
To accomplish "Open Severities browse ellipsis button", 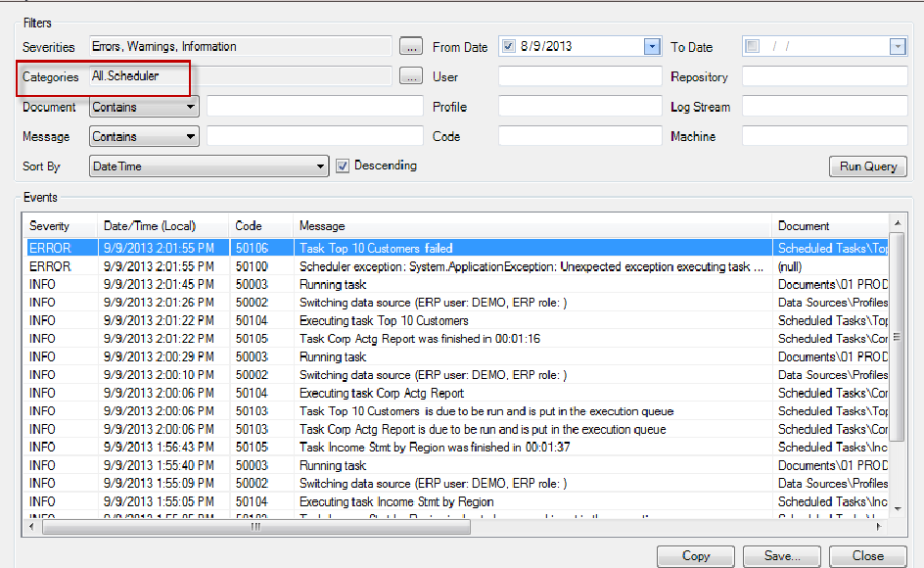I will tap(411, 47).
